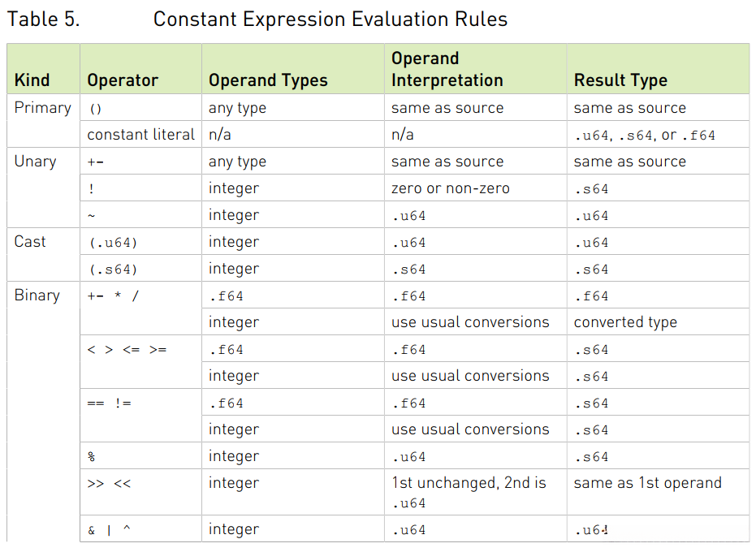Click the "zero or non-zero" interpretation cell
Image resolution: width=756 pixels, height=552 pixels.
[451, 188]
